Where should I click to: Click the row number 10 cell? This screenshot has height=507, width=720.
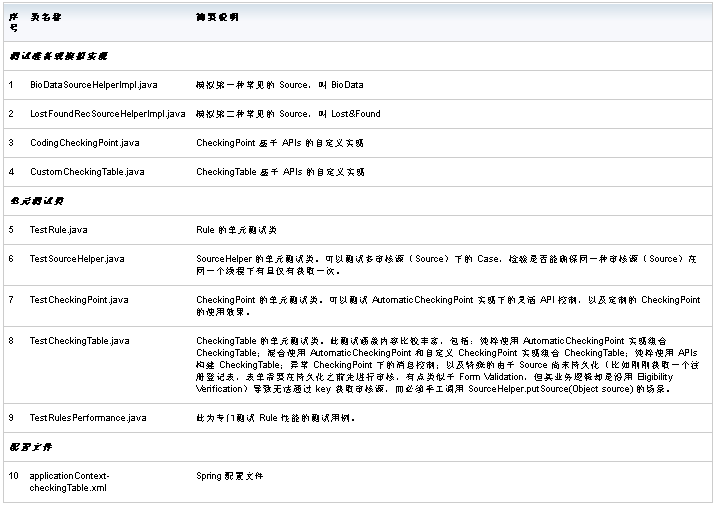14,476
